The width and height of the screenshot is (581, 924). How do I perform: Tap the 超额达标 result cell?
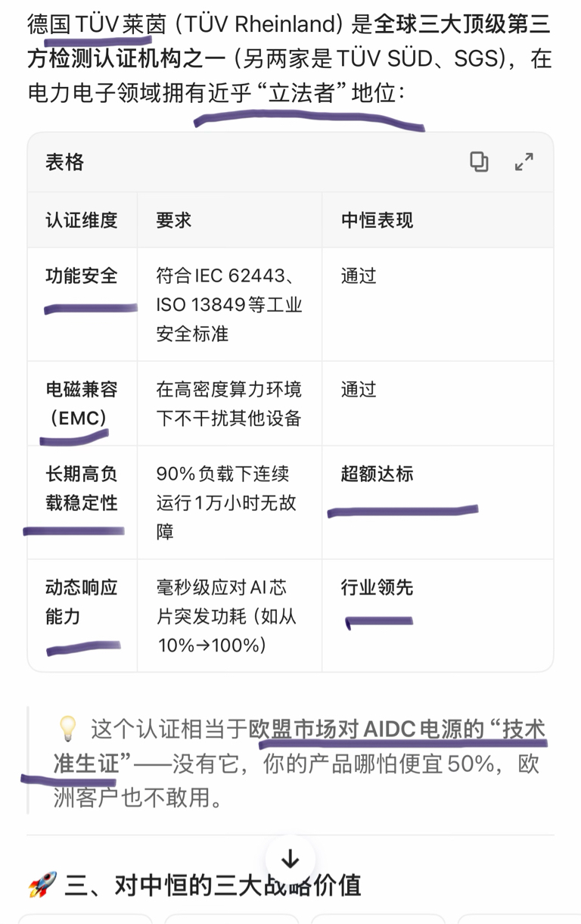tap(377, 474)
